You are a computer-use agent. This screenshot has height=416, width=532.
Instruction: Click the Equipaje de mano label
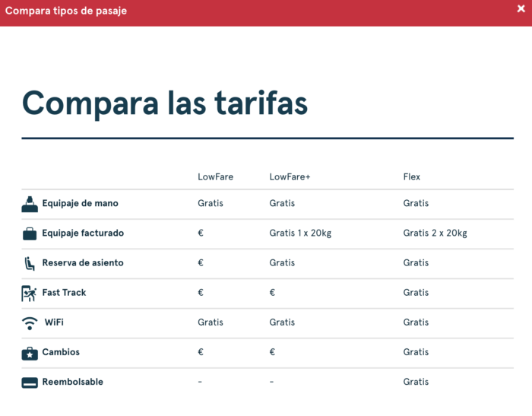pyautogui.click(x=80, y=203)
